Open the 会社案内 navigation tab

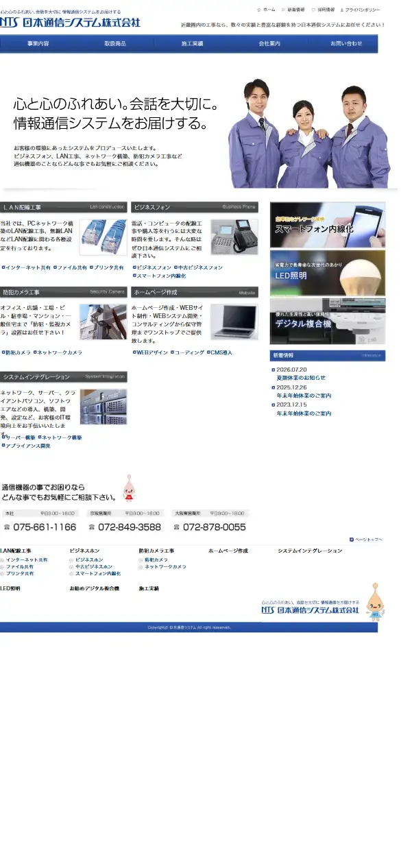pos(269,44)
